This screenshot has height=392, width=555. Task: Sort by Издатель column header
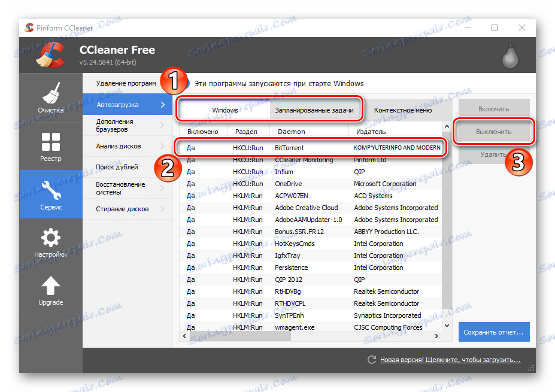click(395, 132)
